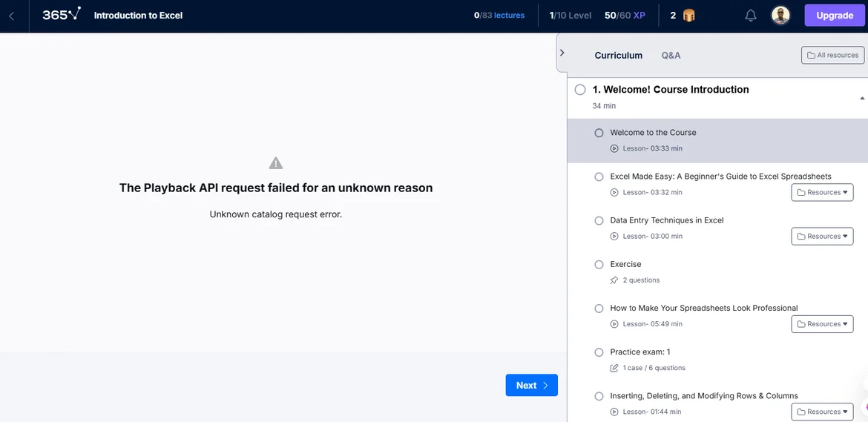Click the 34 min section duration
This screenshot has height=422, width=868.
[604, 105]
